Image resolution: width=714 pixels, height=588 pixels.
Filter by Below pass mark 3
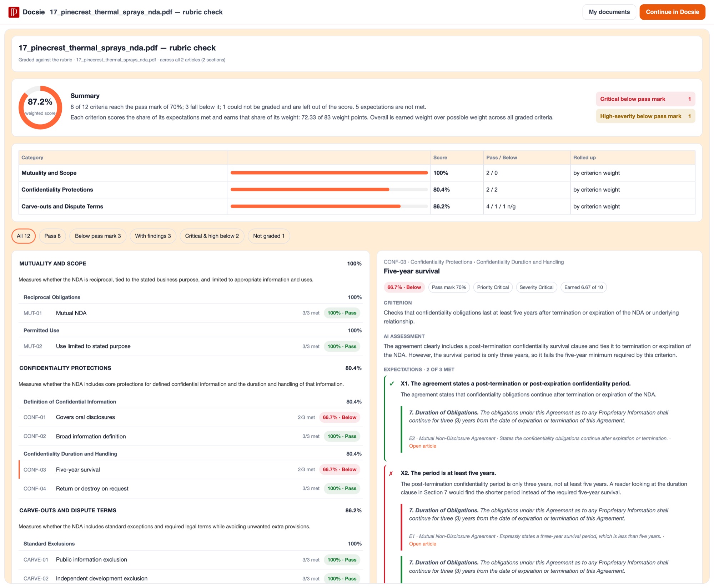(x=98, y=236)
